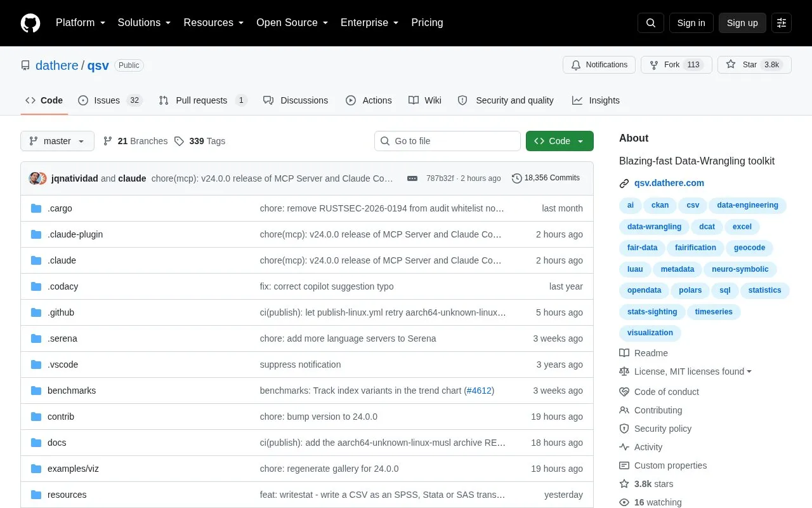Open the master branch dropdown
The image size is (812, 508).
pos(57,141)
